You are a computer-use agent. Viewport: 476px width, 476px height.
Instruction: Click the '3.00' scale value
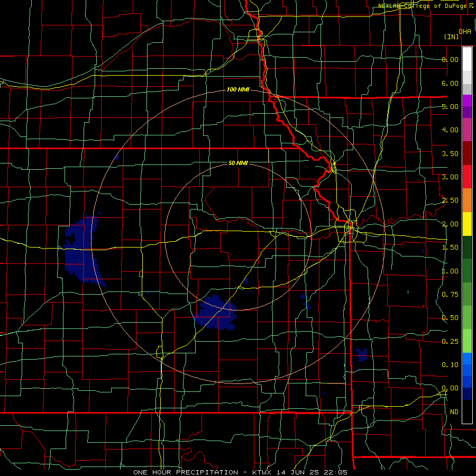tap(450, 177)
